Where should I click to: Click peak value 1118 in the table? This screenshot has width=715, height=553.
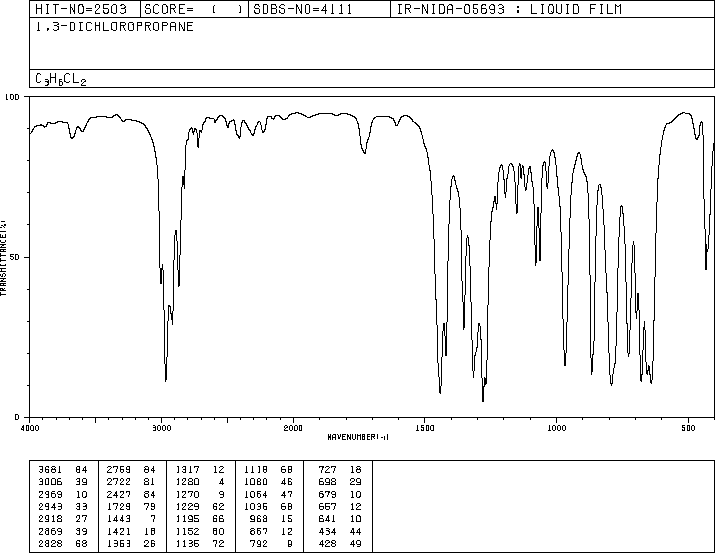(x=255, y=469)
